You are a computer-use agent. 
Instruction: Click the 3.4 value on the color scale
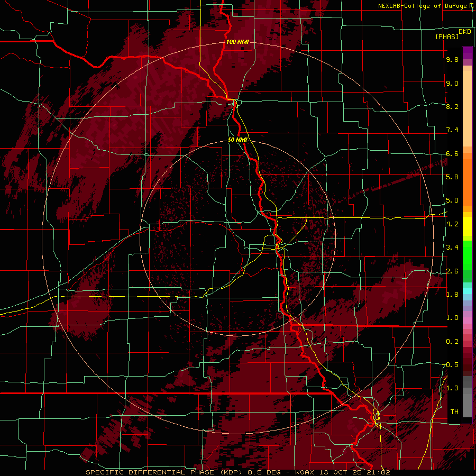click(452, 248)
